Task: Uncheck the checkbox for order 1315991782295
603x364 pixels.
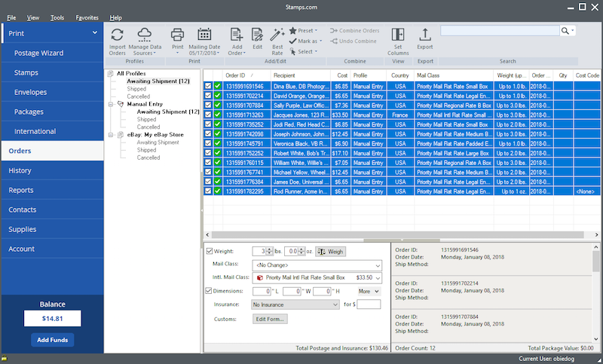Action: [x=208, y=191]
